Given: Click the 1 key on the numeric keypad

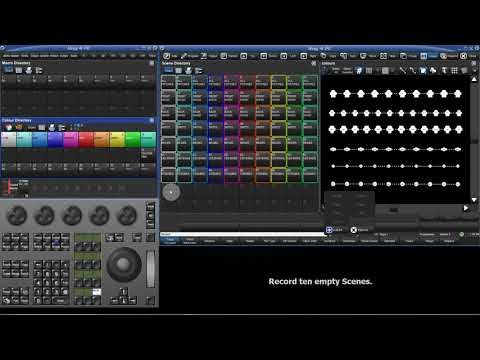Looking at the screenshot, I should point(38,291).
